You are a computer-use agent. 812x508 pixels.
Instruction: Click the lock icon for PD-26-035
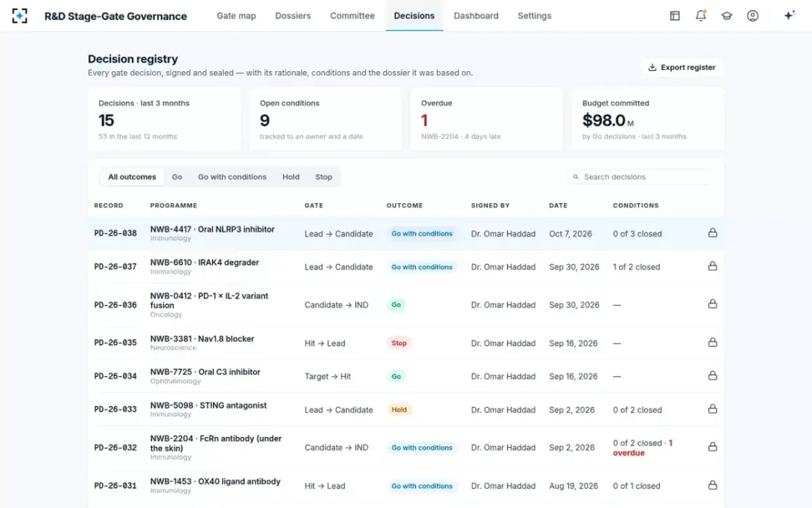[x=713, y=343]
